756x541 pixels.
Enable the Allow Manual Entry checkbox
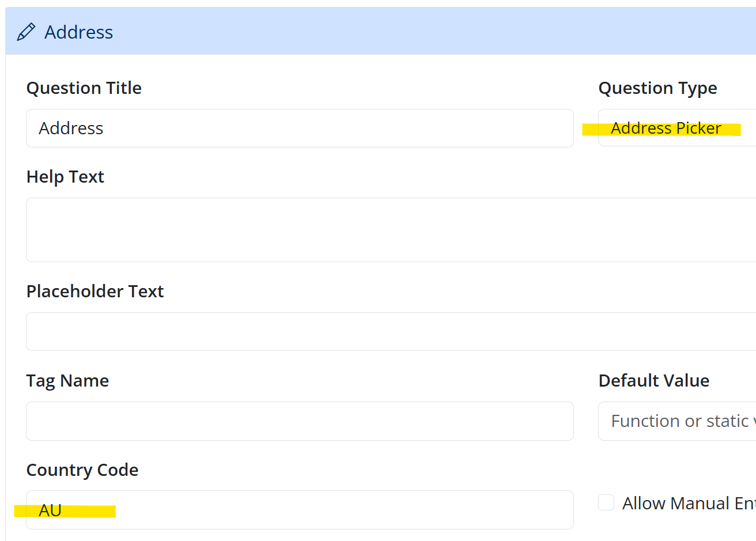coord(606,502)
